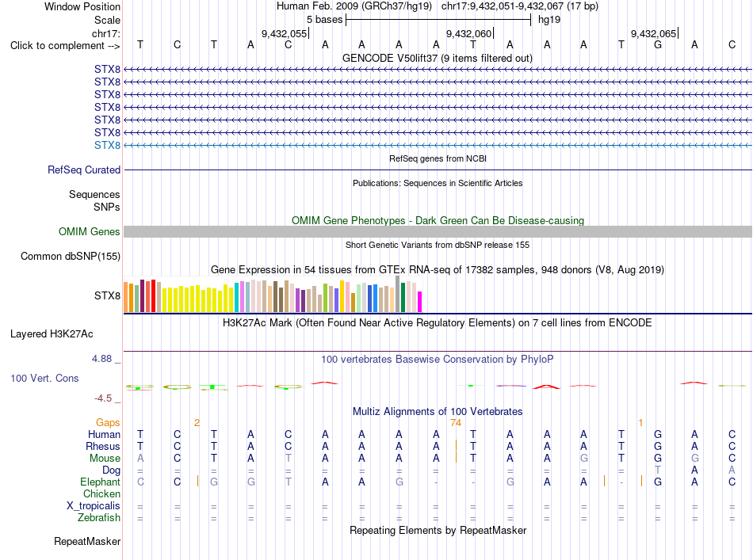The image size is (753, 560).
Task: Click the topmost STX8 transcript label
Action: pos(107,70)
